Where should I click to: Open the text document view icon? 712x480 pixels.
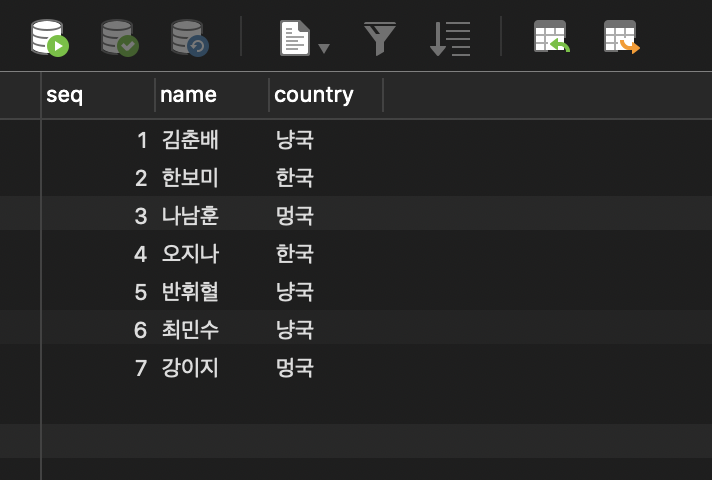295,38
